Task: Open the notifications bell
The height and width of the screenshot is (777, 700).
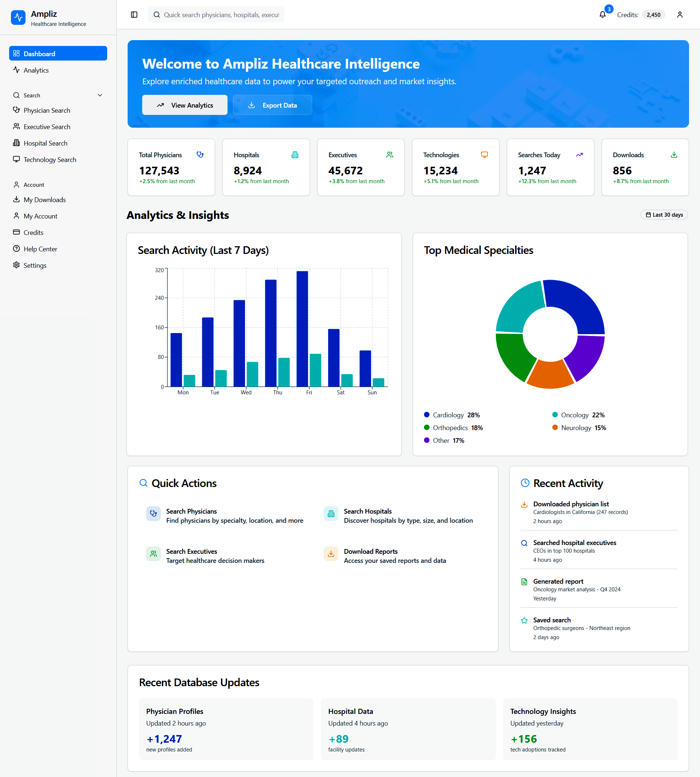Action: [x=602, y=15]
